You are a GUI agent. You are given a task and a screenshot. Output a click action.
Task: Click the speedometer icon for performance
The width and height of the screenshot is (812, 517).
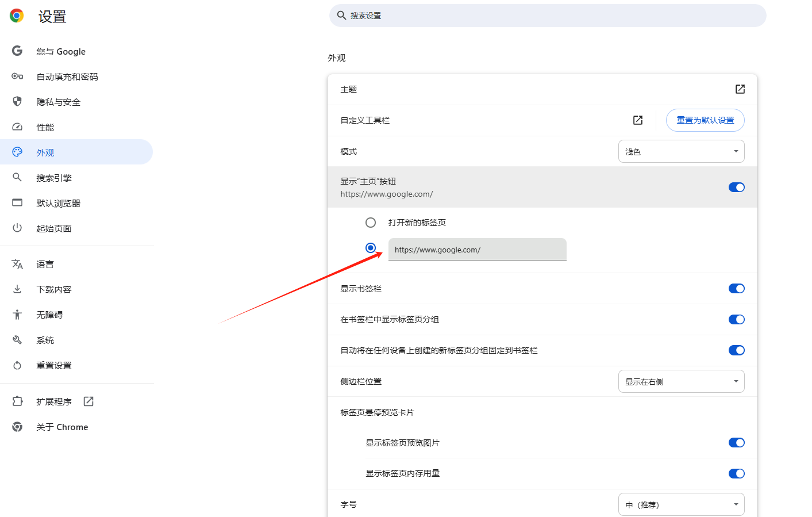[17, 127]
